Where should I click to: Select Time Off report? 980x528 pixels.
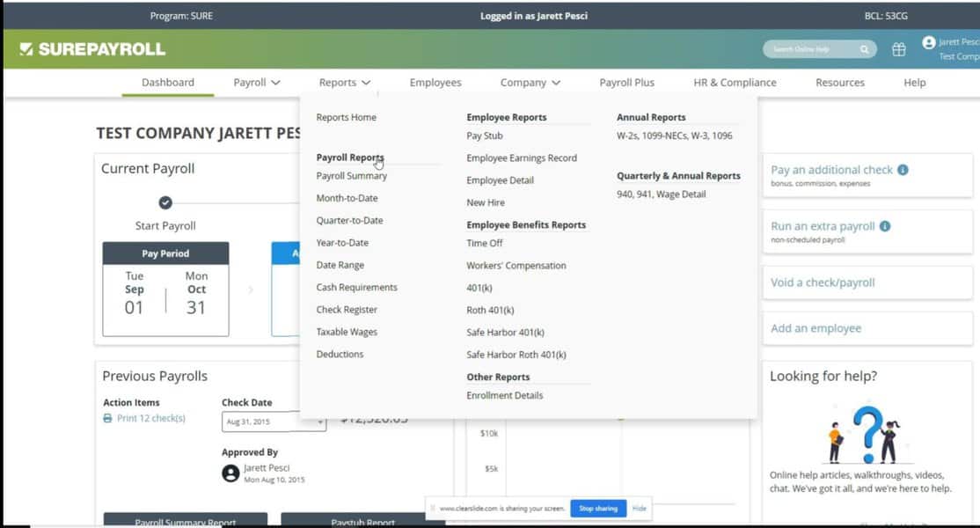point(485,244)
